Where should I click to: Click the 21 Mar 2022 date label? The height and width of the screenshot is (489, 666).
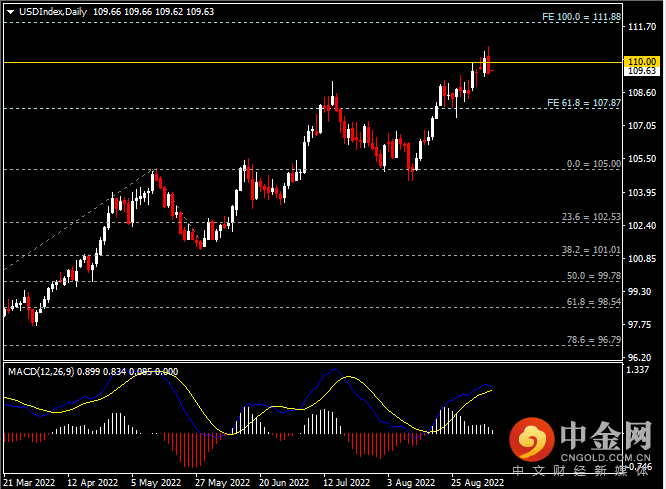(x=29, y=483)
